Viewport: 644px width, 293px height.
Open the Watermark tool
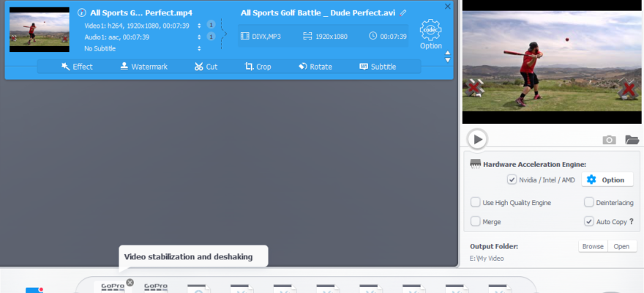[143, 67]
